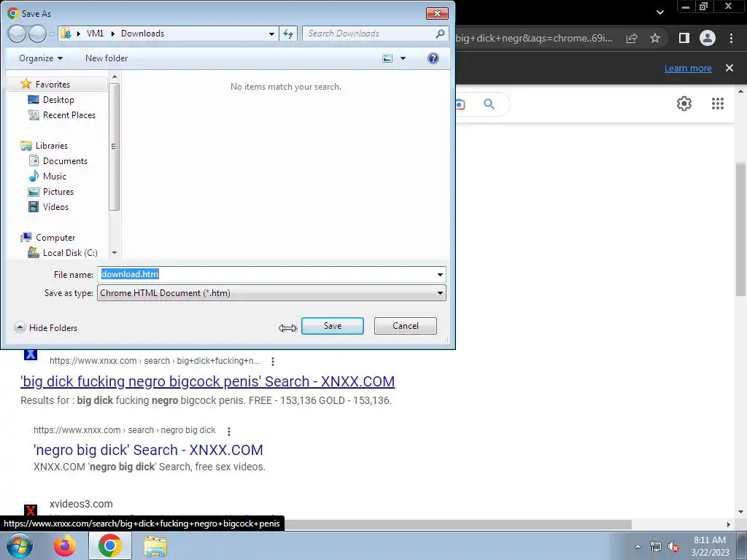Click the network tray icon
747x560 pixels.
[656, 547]
